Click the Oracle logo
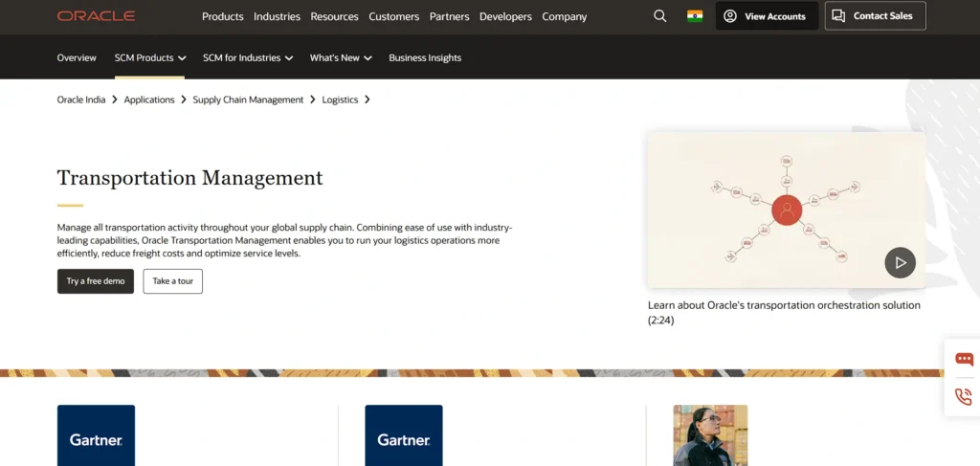The image size is (980, 466). (97, 16)
